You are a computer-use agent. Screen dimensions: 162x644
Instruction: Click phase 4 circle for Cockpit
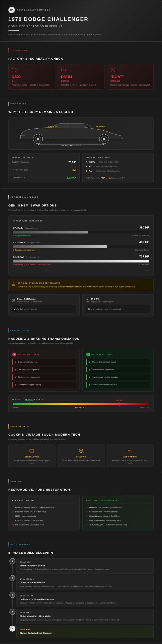[x=12, y=612]
